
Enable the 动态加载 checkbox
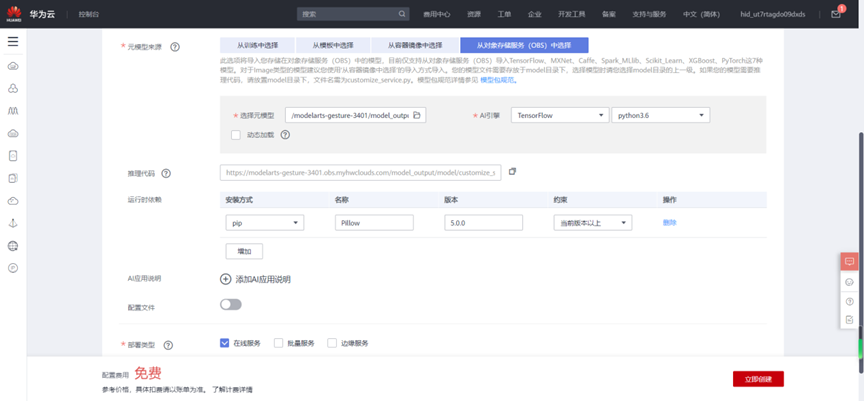click(236, 134)
